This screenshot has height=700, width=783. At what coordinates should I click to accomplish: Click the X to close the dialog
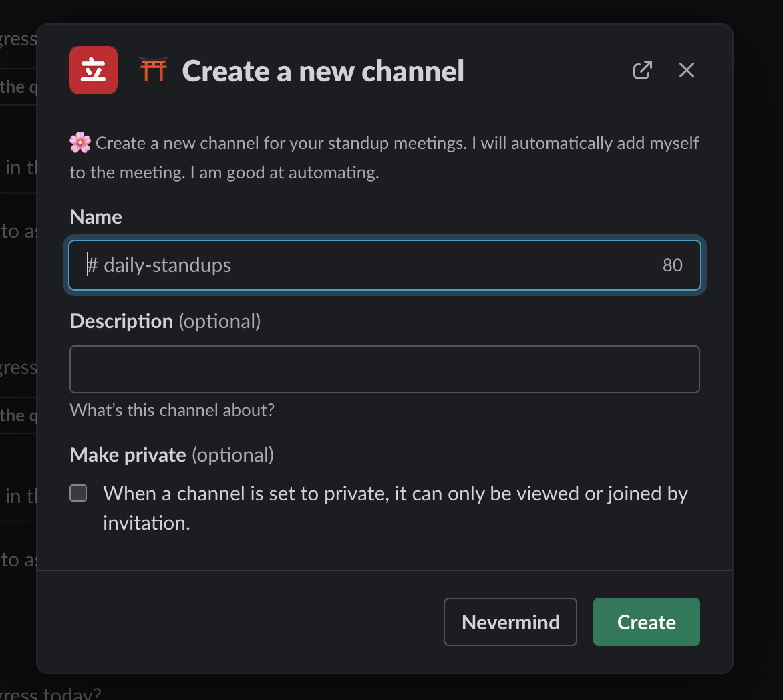687,69
